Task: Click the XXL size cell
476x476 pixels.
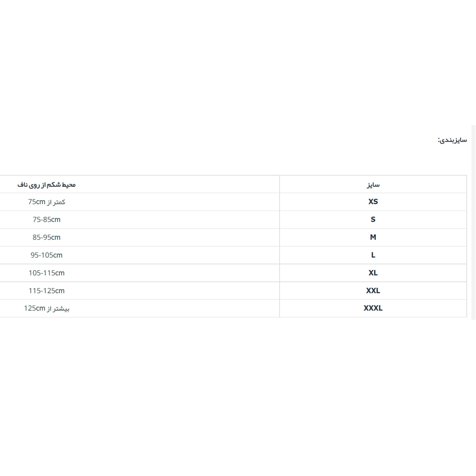Action: point(373,291)
